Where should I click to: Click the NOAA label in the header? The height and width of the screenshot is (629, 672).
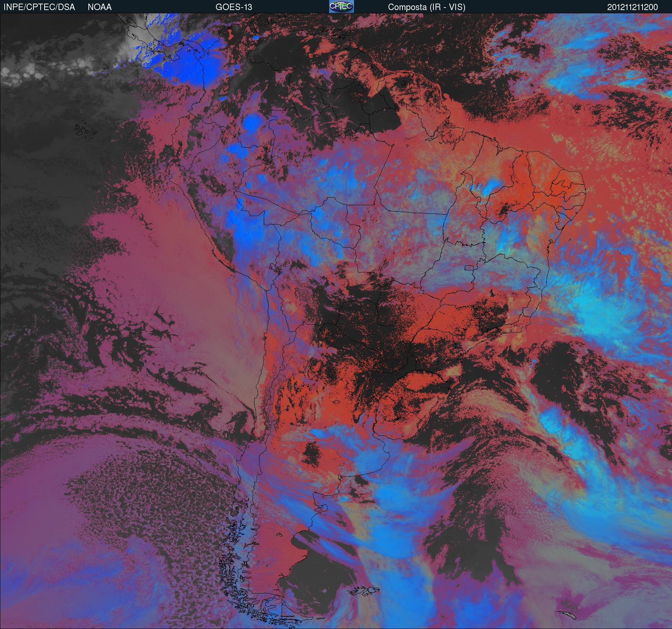click(100, 7)
